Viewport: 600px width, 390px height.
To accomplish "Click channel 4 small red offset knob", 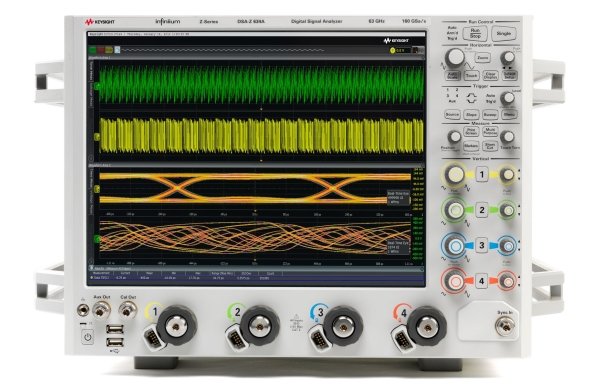I will point(508,281).
